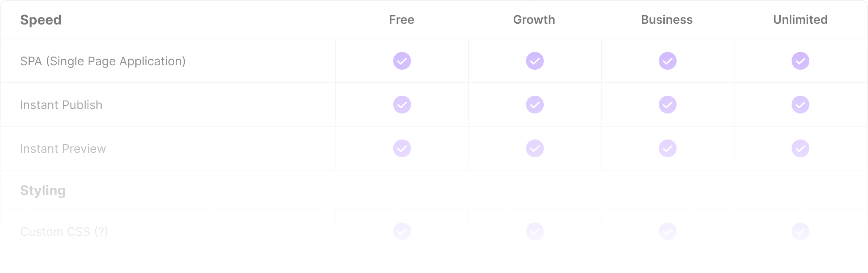Select the Business plan column header
This screenshot has height=273, width=868.
coord(667,20)
